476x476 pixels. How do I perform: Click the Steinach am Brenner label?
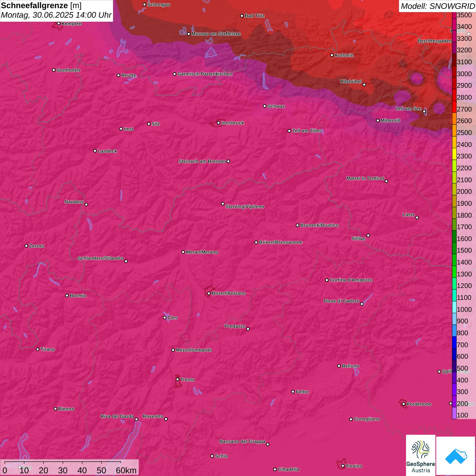coord(202,161)
